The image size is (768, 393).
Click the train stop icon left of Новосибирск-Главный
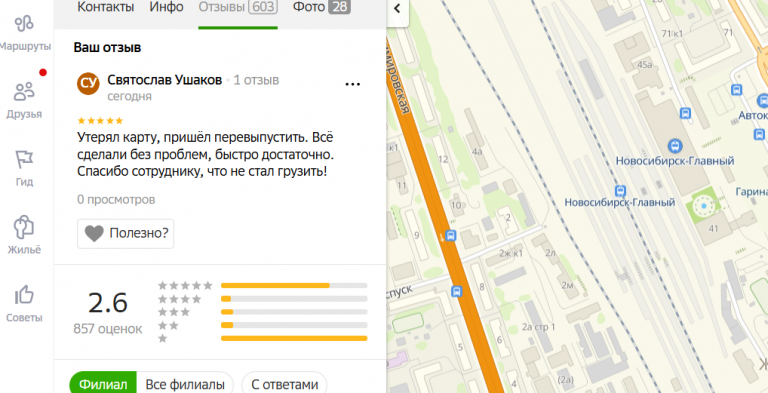tap(620, 191)
